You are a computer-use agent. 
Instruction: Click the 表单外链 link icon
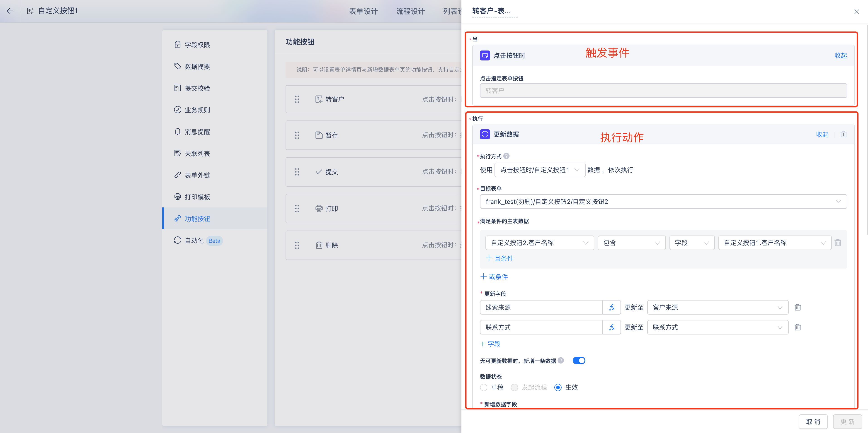click(178, 175)
